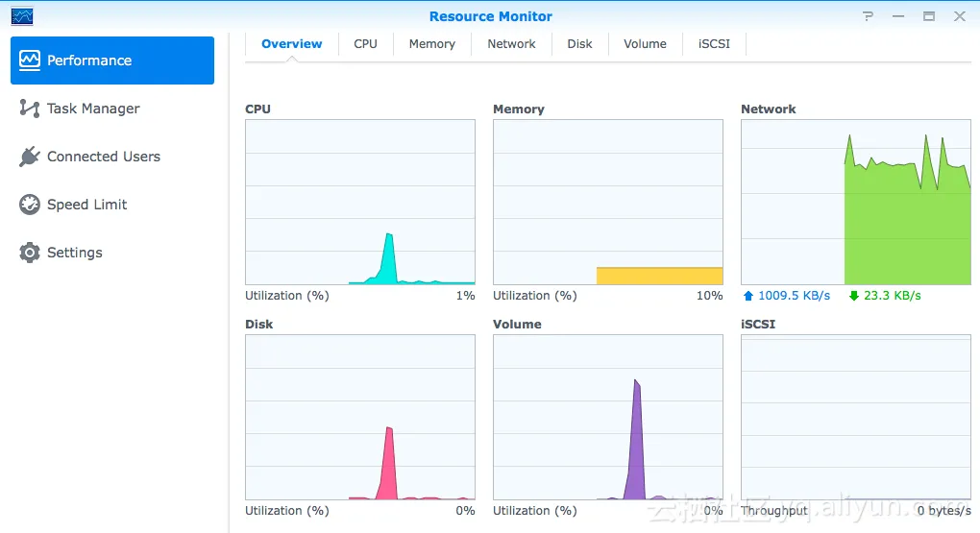
Task: Click the Network heading label
Action: (x=768, y=109)
